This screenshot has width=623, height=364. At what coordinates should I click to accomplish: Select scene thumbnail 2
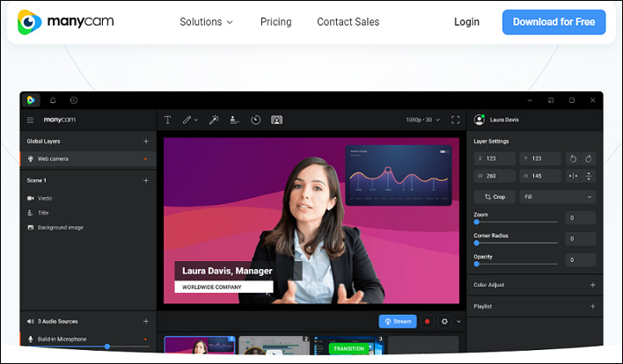[275, 346]
